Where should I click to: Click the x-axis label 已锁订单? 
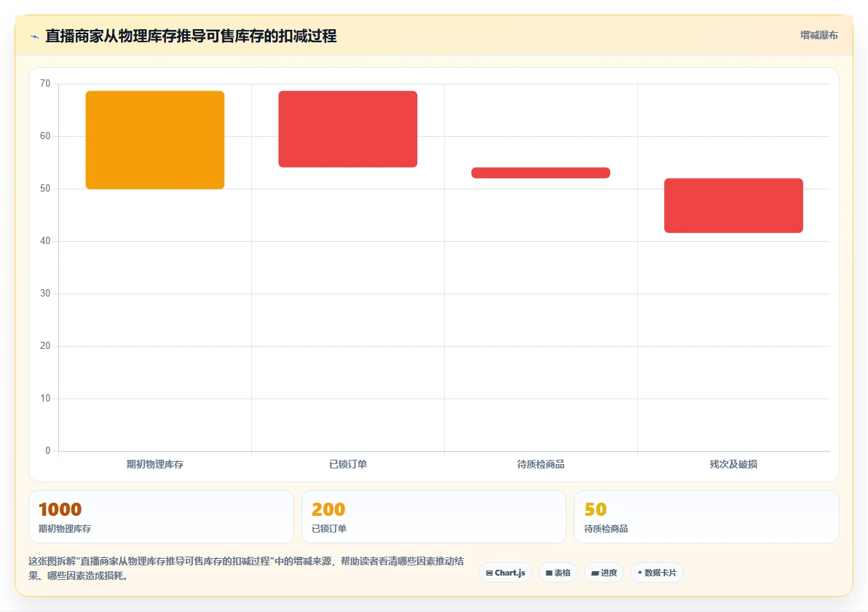pyautogui.click(x=347, y=464)
